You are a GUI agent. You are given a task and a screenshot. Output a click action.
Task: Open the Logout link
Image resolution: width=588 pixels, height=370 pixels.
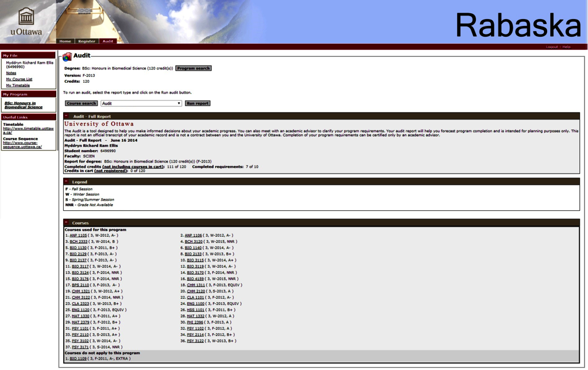tap(552, 47)
